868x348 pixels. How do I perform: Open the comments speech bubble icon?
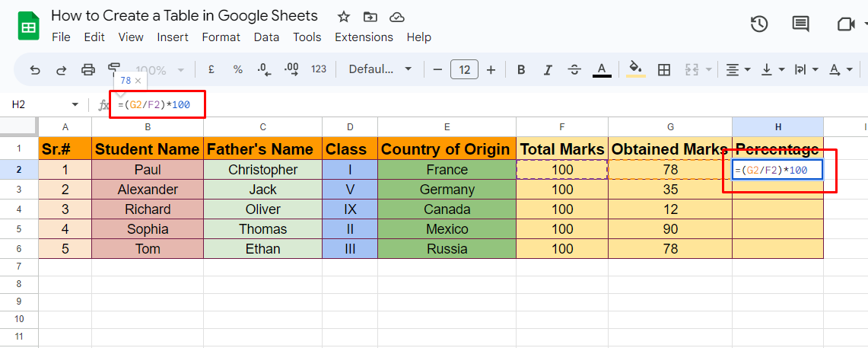coord(800,24)
